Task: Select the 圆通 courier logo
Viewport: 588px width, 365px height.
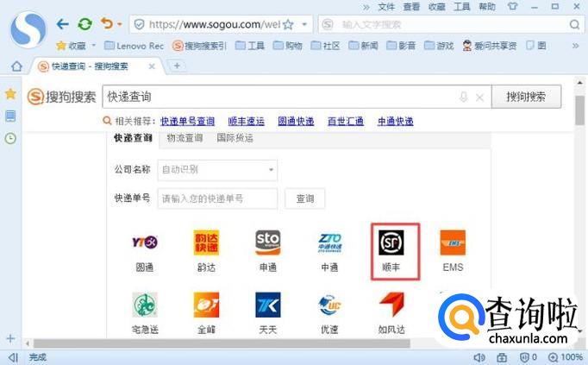Action: (x=144, y=243)
